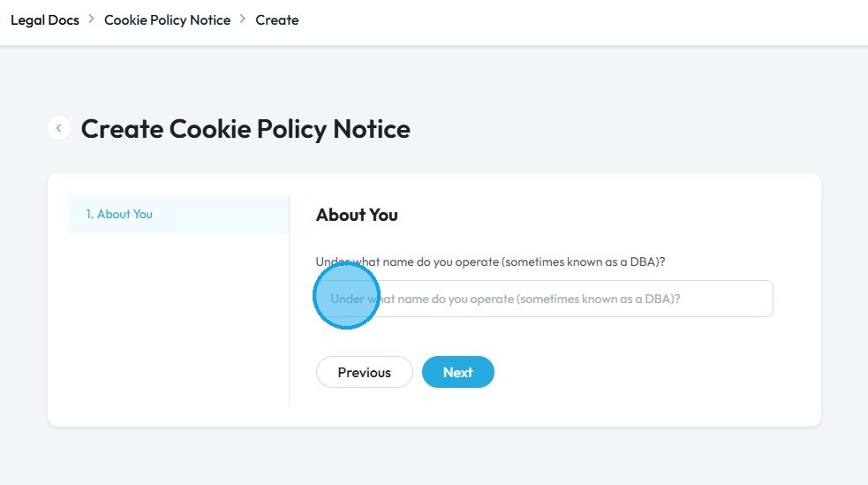Click the empty area below the About You step
868x485 pixels.
click(x=177, y=327)
